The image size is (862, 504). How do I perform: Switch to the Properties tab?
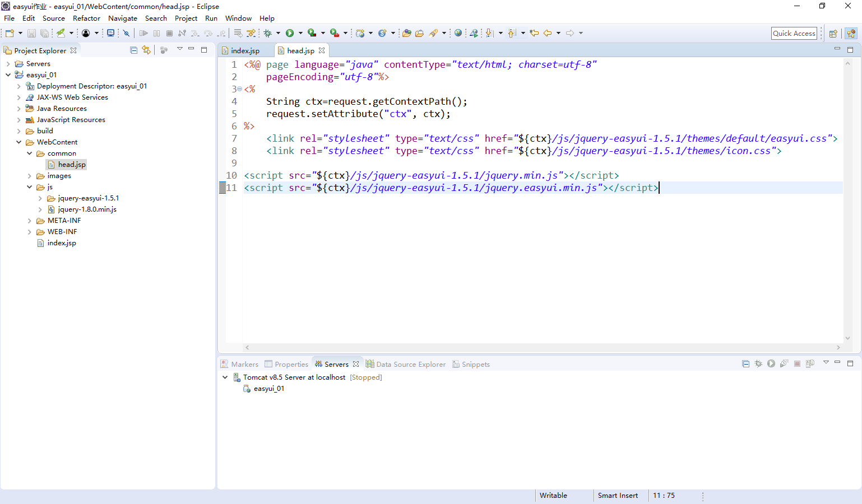coord(286,364)
